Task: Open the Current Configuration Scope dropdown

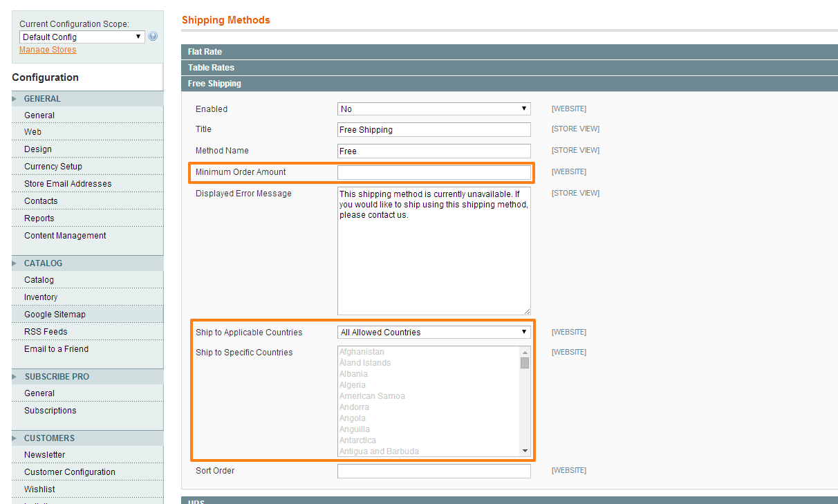Action: coord(82,37)
